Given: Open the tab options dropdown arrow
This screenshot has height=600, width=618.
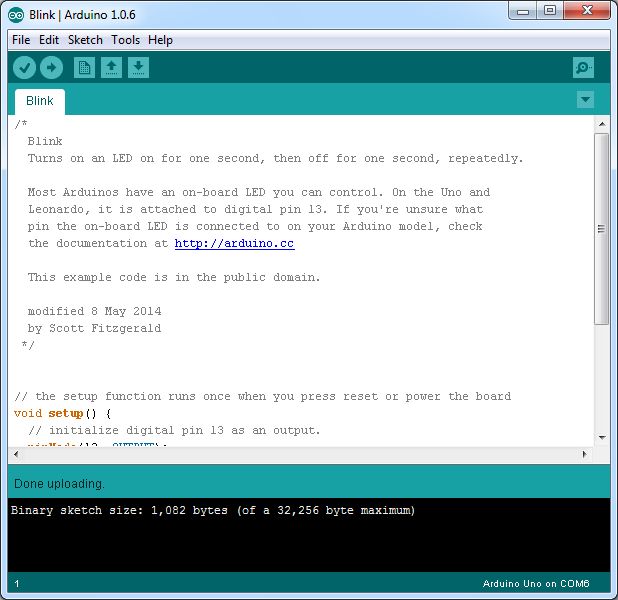Looking at the screenshot, I should tap(585, 99).
